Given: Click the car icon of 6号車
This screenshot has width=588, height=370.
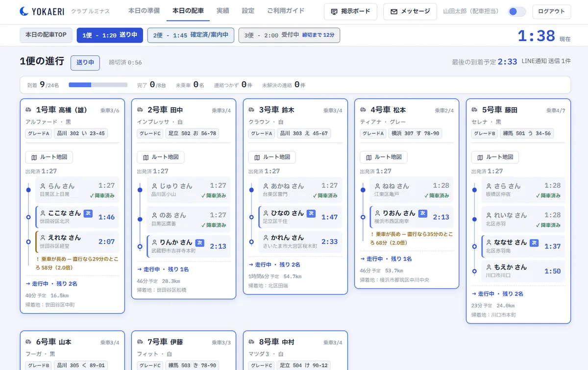Looking at the screenshot, I should (29, 342).
